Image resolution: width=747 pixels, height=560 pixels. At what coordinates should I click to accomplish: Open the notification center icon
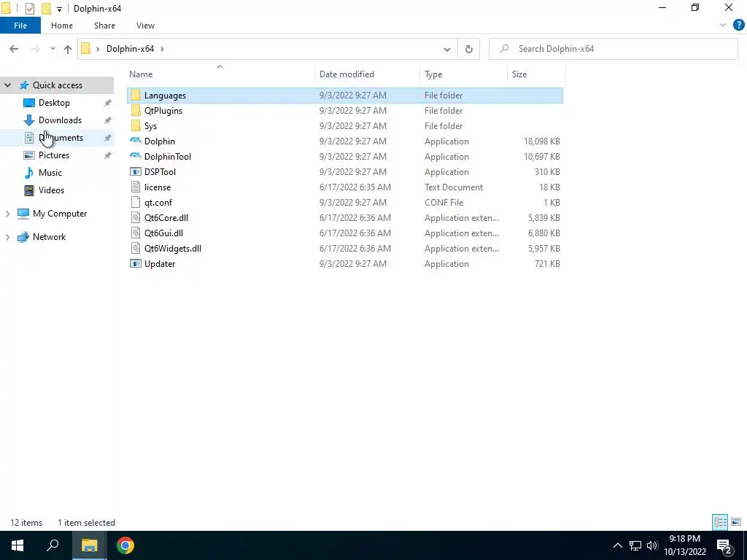tap(724, 545)
